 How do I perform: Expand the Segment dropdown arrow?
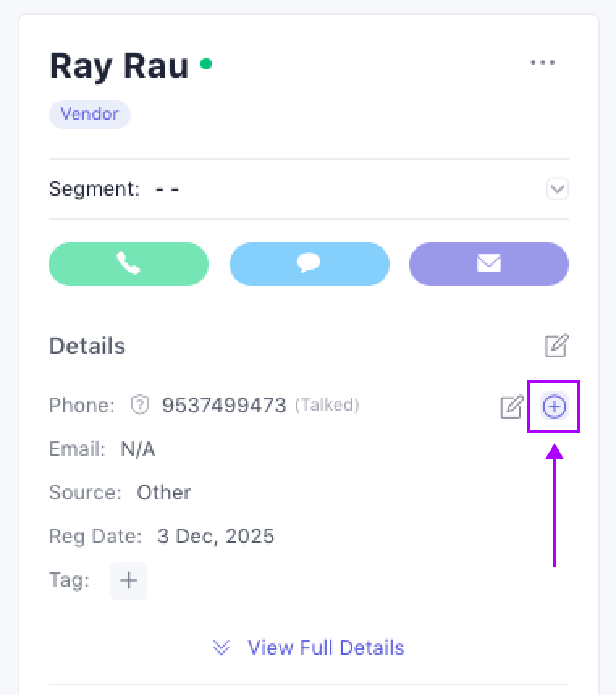[557, 190]
